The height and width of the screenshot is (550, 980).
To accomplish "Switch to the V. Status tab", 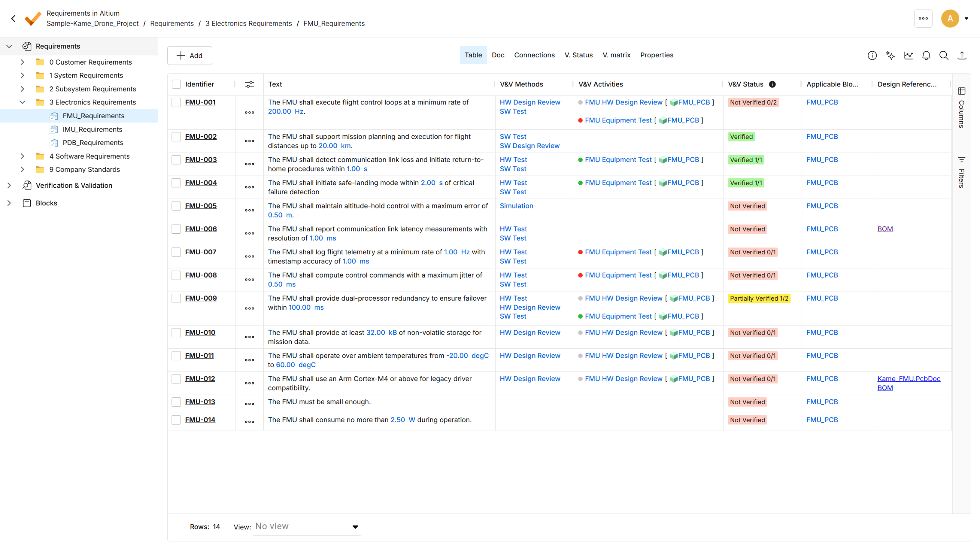I will (578, 55).
